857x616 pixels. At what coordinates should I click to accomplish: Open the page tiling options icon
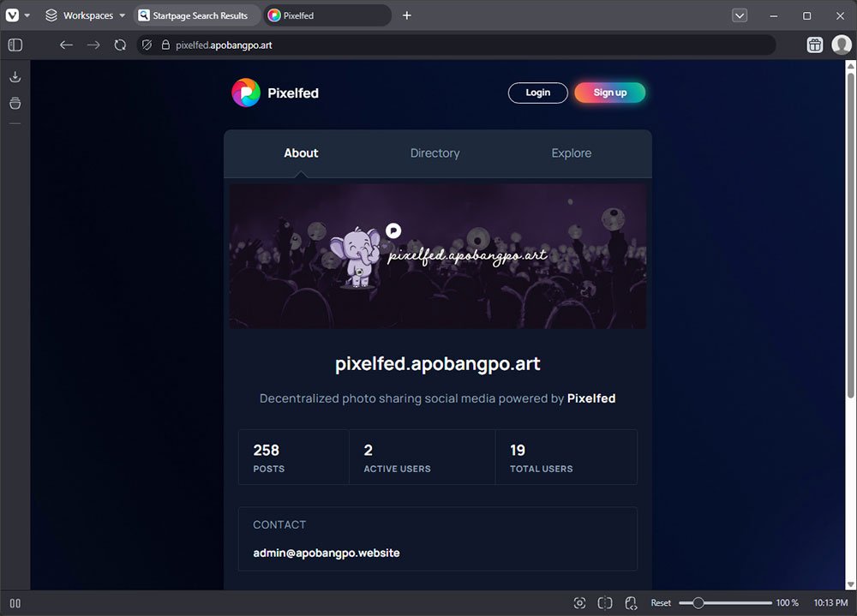[605, 603]
